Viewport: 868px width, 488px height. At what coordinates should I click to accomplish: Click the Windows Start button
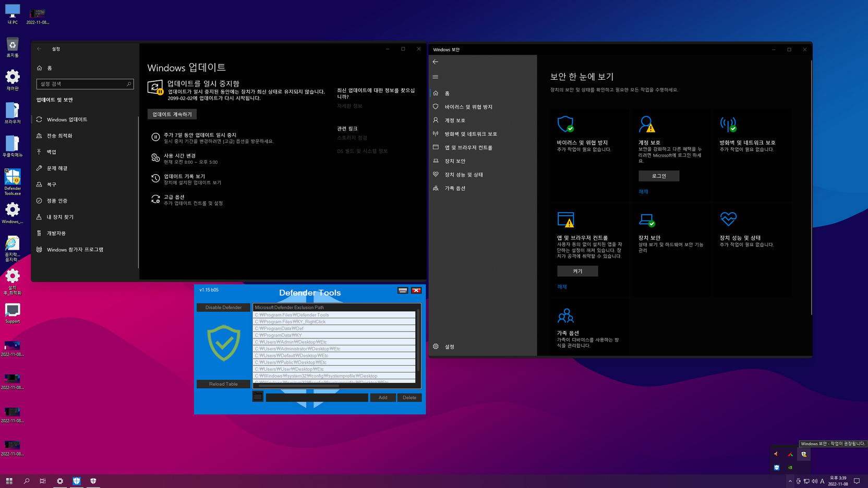pyautogui.click(x=9, y=481)
